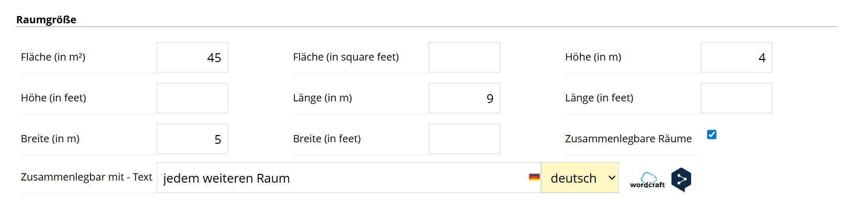868x209 pixels.
Task: Click the wordcraft cloud icon
Action: pyautogui.click(x=647, y=180)
